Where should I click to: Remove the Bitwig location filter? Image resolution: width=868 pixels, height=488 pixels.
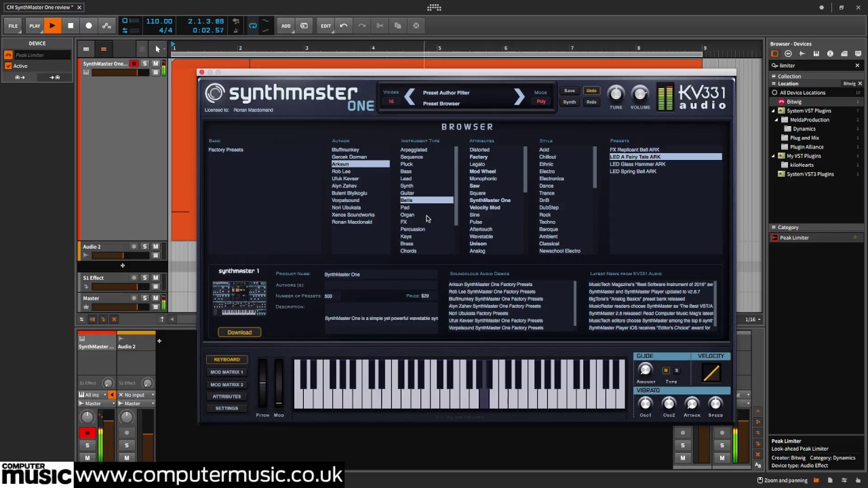[860, 83]
